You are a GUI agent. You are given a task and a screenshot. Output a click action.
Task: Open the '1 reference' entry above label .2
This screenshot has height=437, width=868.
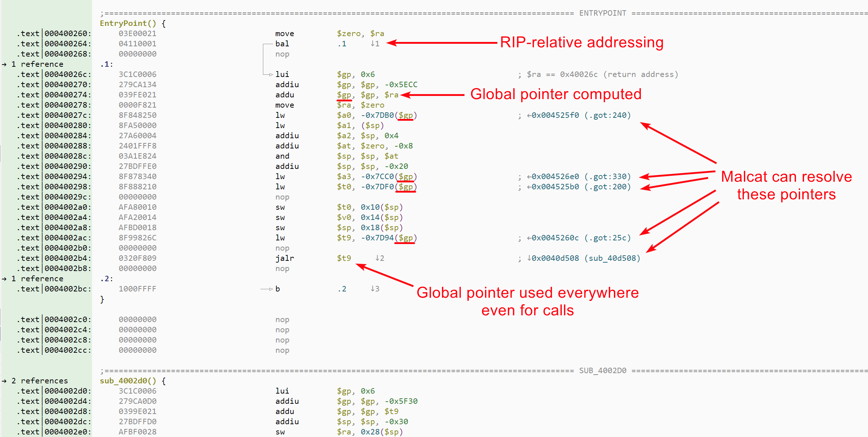(37, 279)
